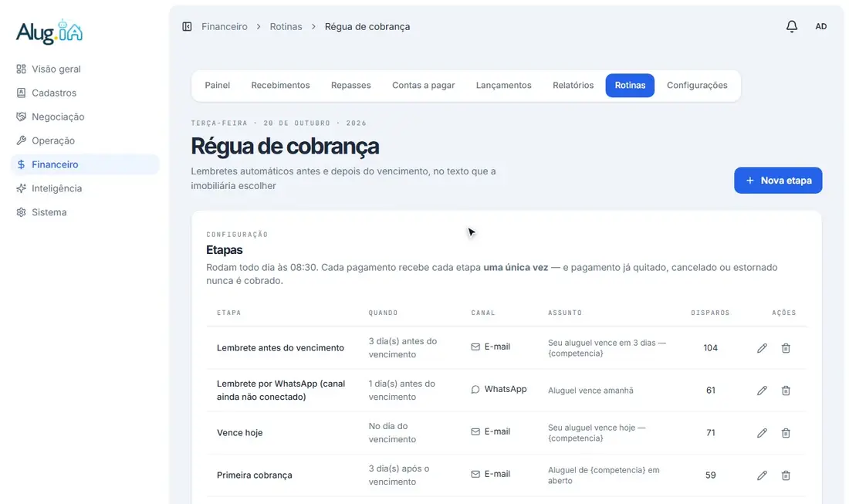Navigate to Rotinas breadcrumb
849x504 pixels.
(286, 26)
